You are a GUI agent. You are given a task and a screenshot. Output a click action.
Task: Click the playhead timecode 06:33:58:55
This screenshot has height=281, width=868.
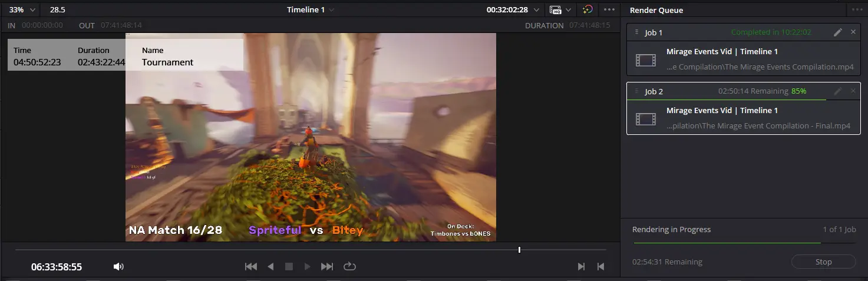tap(57, 267)
